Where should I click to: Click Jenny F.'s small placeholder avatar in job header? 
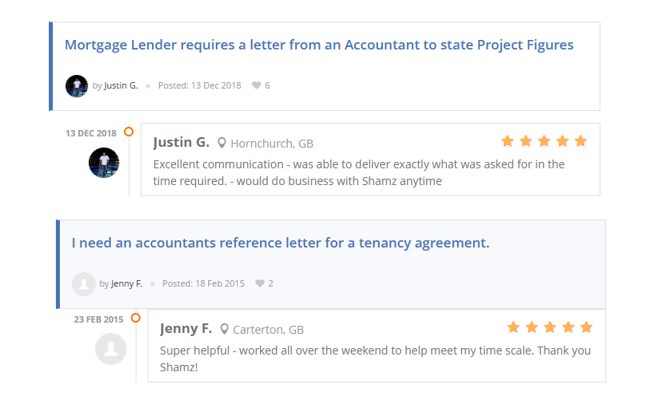coord(84,284)
